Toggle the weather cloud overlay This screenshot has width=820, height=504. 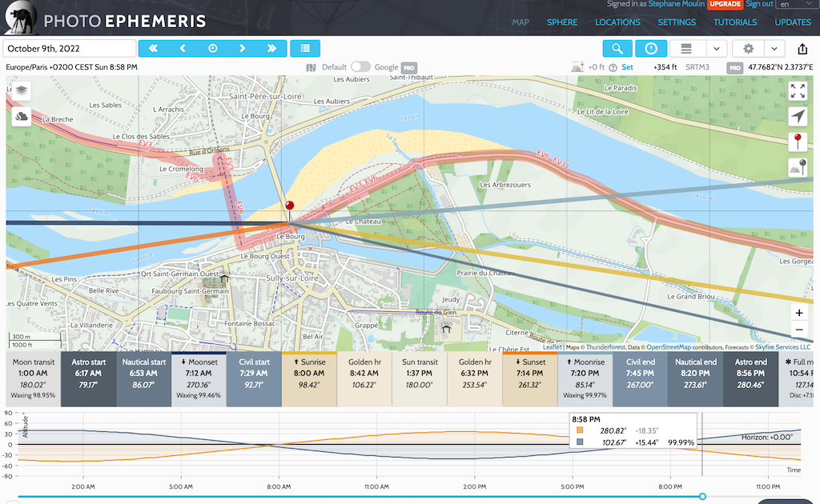click(x=22, y=116)
